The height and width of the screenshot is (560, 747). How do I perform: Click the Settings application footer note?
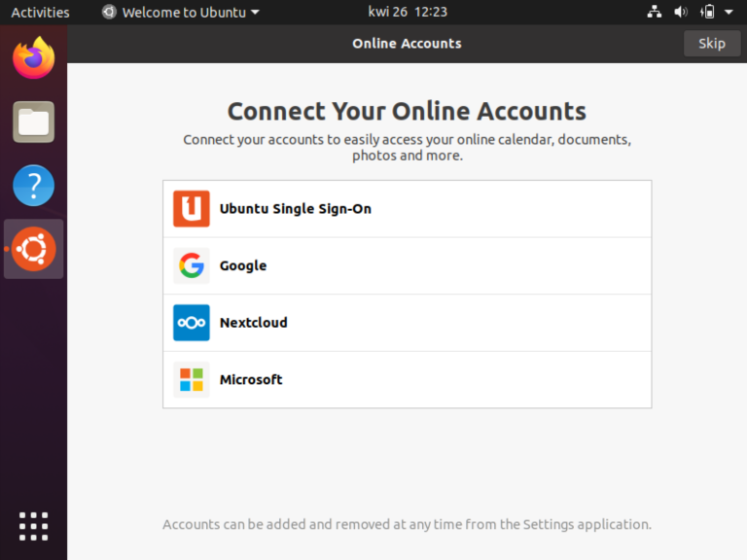click(407, 524)
